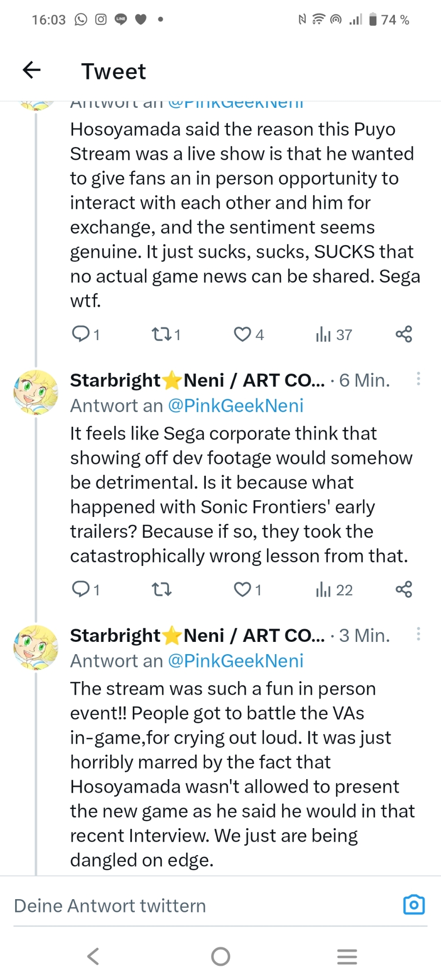Viewport: 441px width, 980px height.
Task: Like the tweet with 4 likes
Action: click(x=242, y=335)
